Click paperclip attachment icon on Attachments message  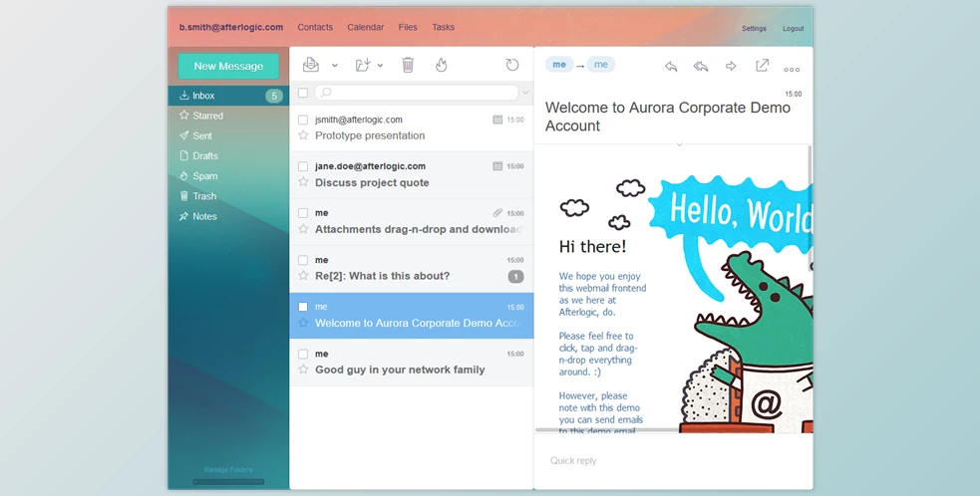point(497,213)
